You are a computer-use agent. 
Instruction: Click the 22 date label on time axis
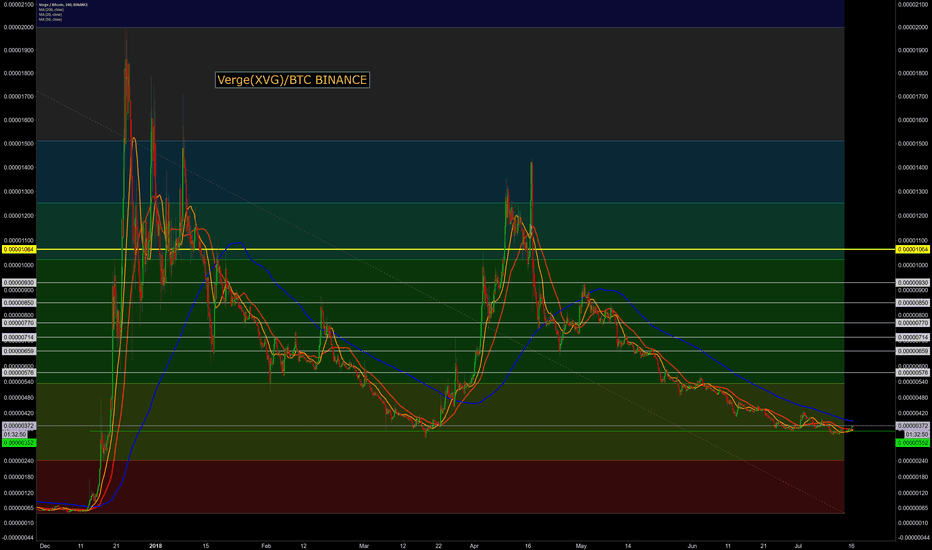click(x=439, y=546)
